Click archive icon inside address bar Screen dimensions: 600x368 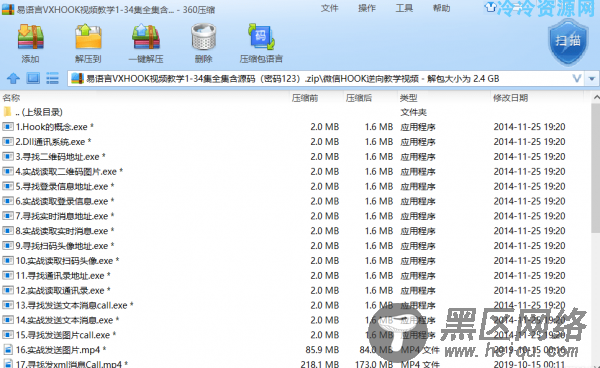point(77,78)
